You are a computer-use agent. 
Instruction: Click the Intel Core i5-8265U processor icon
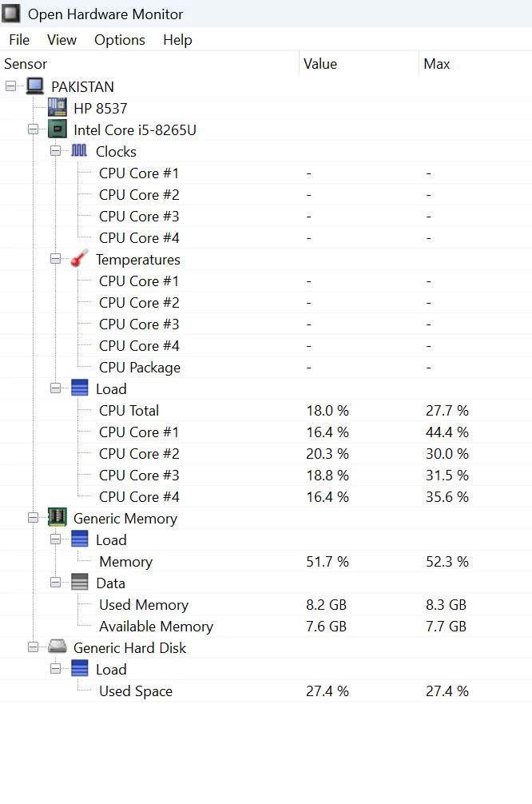[x=57, y=129]
